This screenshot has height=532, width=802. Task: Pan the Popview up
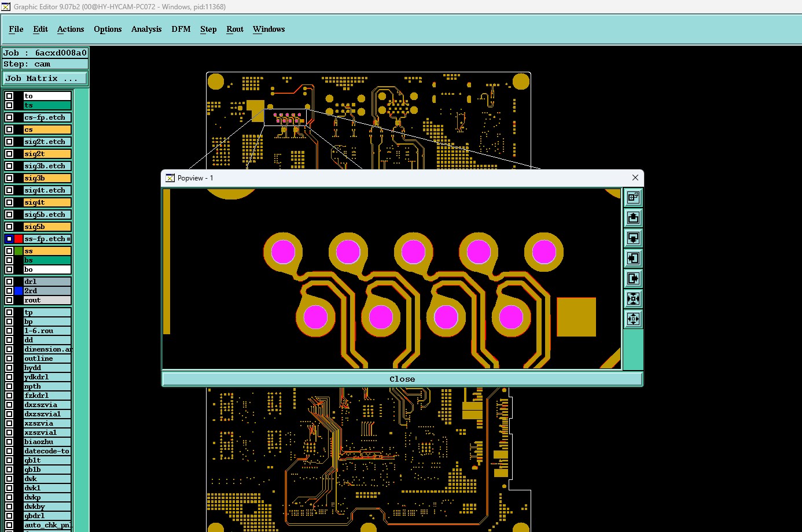(x=633, y=218)
